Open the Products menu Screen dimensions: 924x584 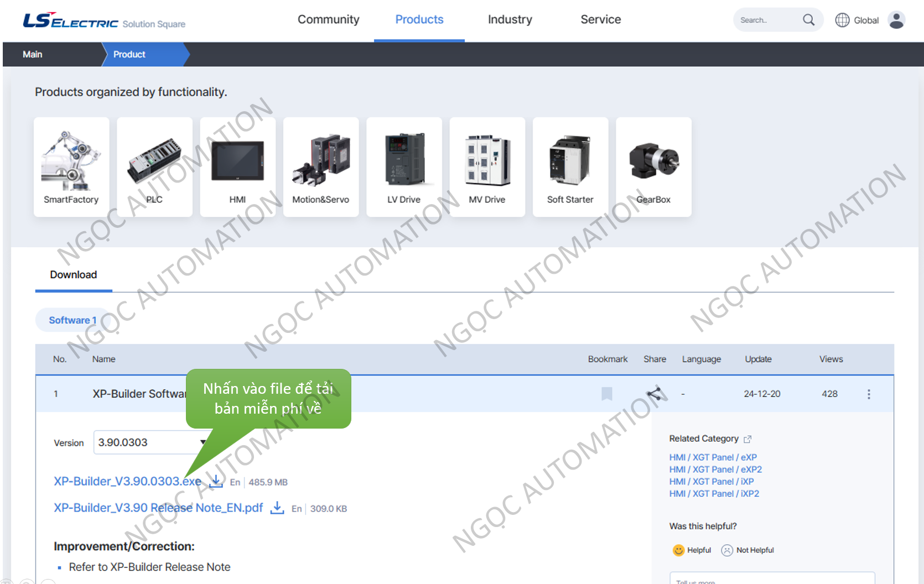point(419,19)
